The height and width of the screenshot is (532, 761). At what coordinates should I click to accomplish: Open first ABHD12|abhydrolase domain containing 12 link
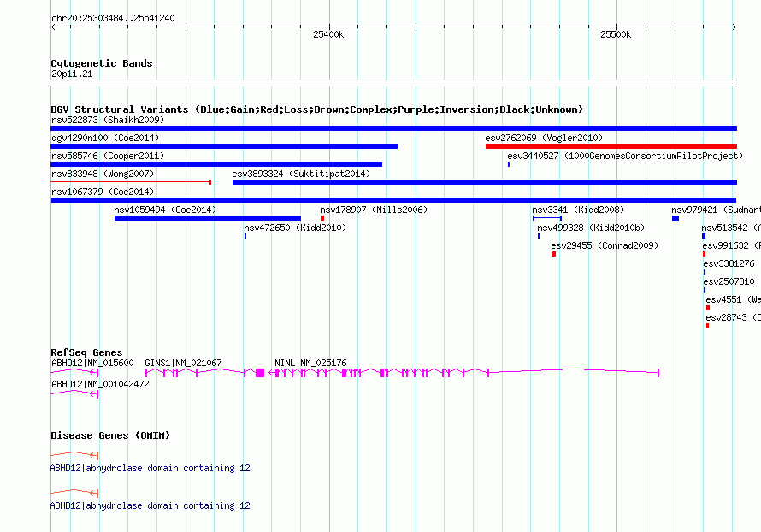pyautogui.click(x=150, y=468)
